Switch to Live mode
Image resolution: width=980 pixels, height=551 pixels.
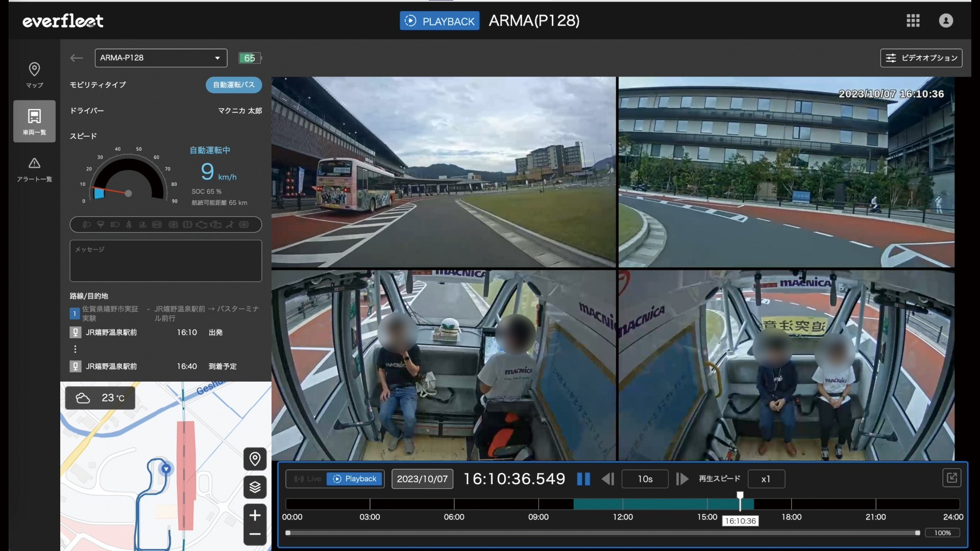click(x=307, y=479)
